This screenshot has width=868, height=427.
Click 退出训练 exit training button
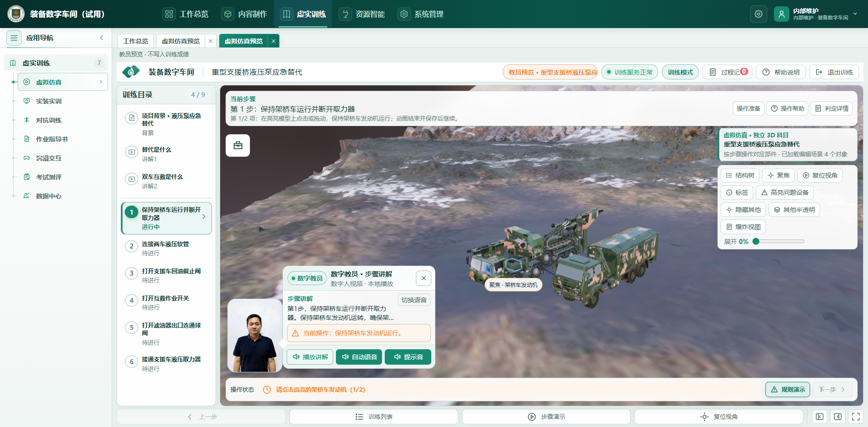(834, 72)
